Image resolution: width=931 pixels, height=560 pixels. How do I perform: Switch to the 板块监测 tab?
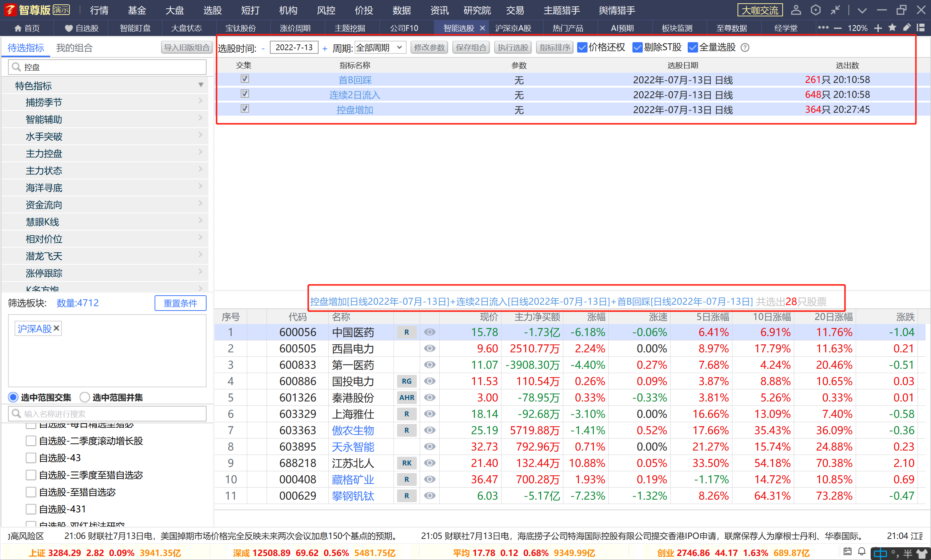coord(677,28)
